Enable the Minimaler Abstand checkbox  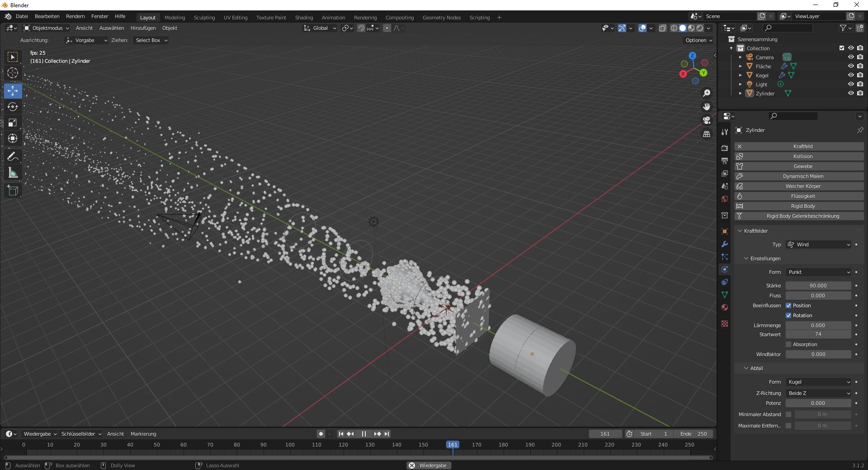click(x=788, y=414)
